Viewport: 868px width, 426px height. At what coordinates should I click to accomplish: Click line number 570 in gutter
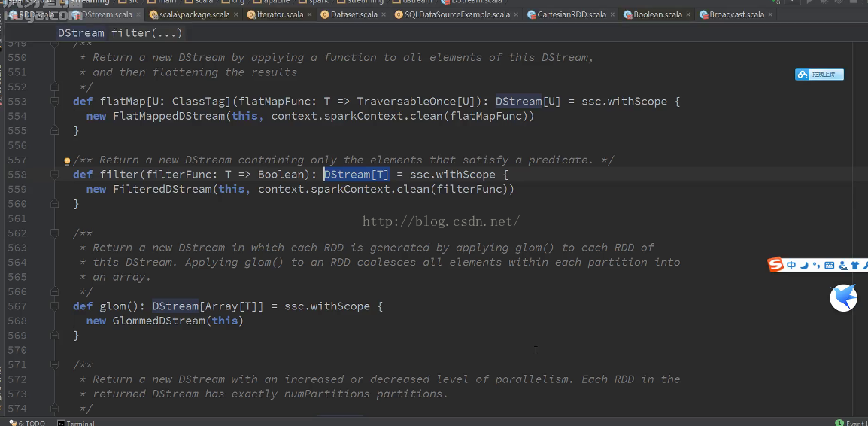18,350
